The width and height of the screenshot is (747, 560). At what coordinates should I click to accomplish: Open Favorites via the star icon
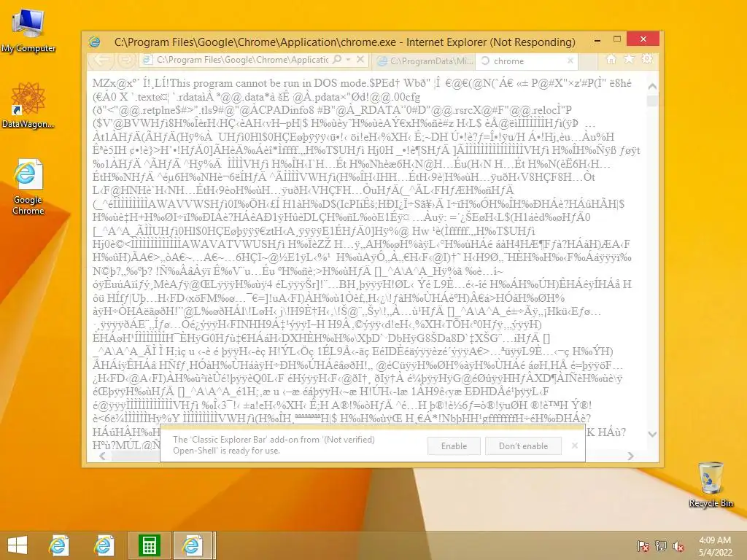click(630, 59)
